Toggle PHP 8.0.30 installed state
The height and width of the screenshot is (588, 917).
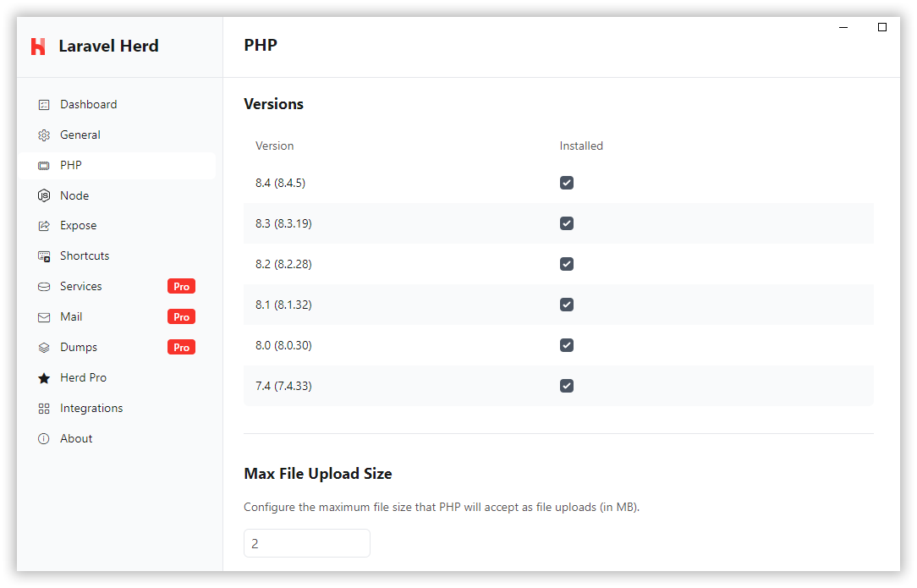point(566,344)
